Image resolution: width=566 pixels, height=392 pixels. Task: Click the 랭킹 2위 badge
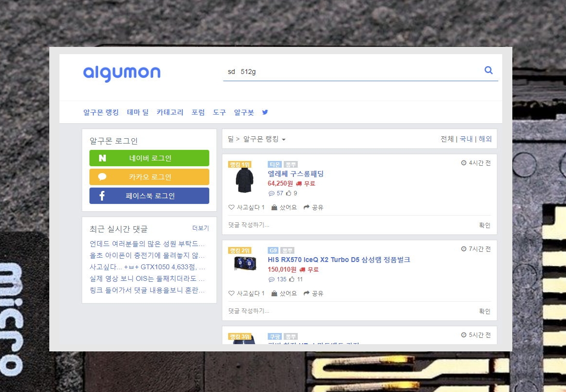[240, 250]
